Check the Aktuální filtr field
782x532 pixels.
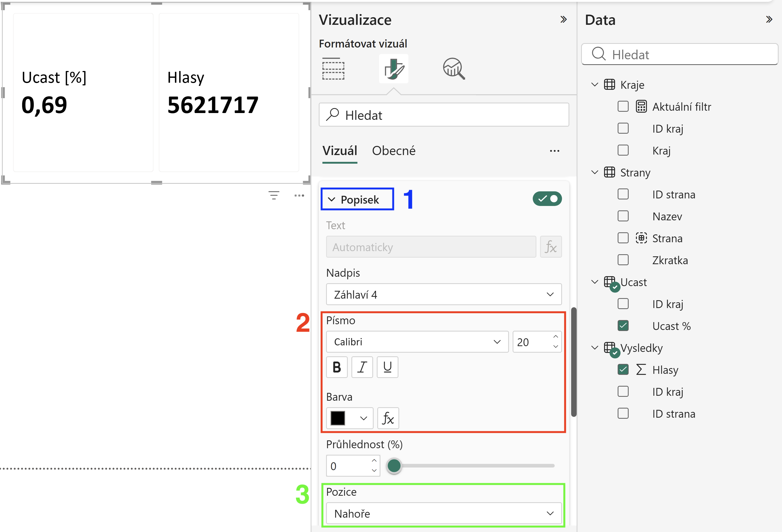623,107
